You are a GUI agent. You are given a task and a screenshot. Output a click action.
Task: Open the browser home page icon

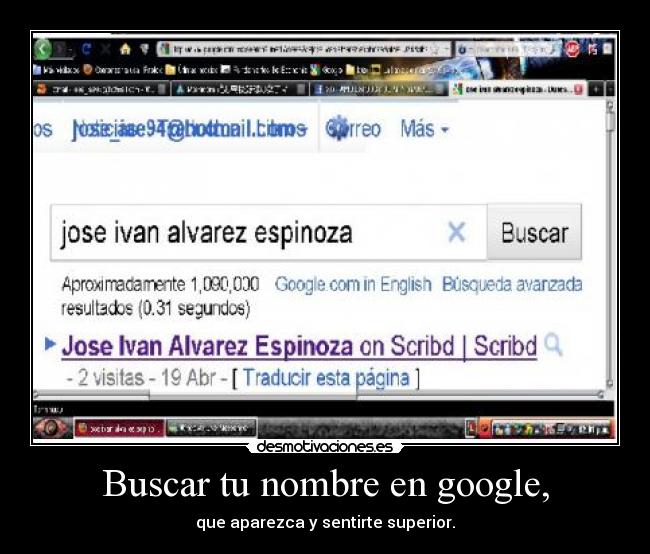pyautogui.click(x=125, y=49)
